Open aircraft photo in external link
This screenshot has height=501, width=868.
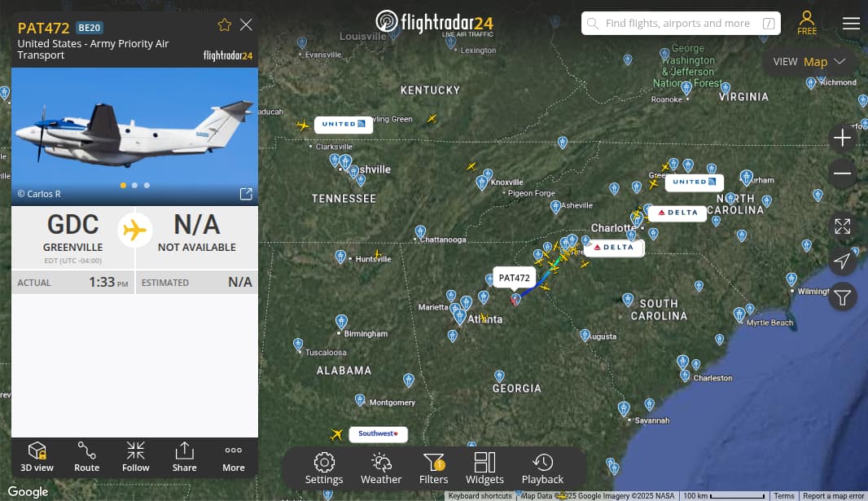246,194
